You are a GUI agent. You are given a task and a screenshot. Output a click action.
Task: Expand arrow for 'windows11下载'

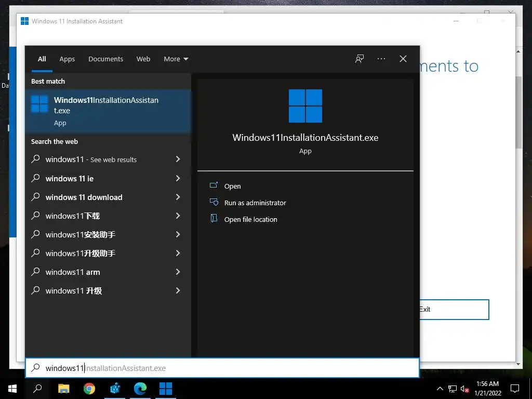click(x=178, y=216)
